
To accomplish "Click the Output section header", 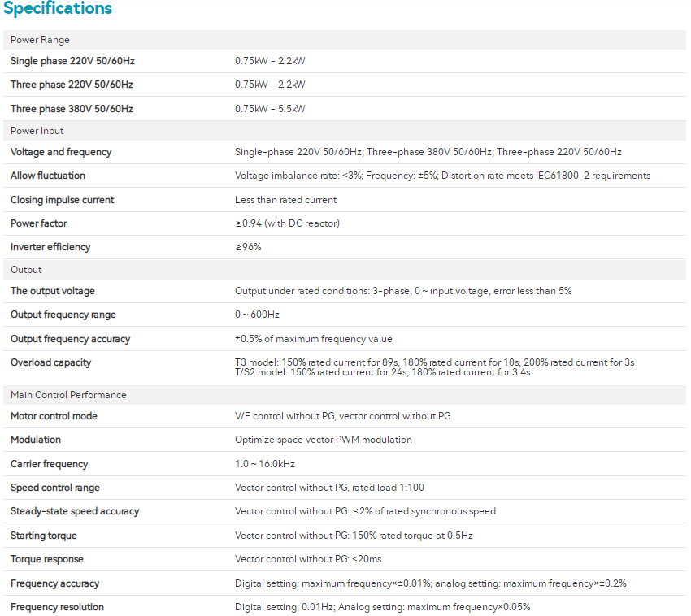I will point(26,270).
